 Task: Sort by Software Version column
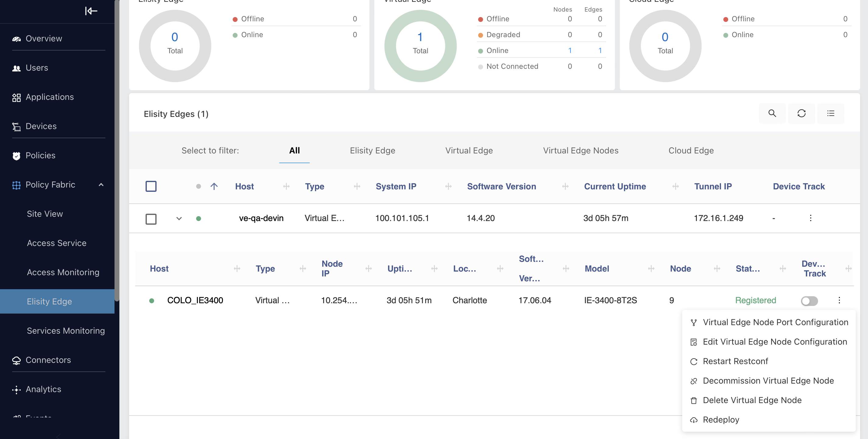coord(501,186)
